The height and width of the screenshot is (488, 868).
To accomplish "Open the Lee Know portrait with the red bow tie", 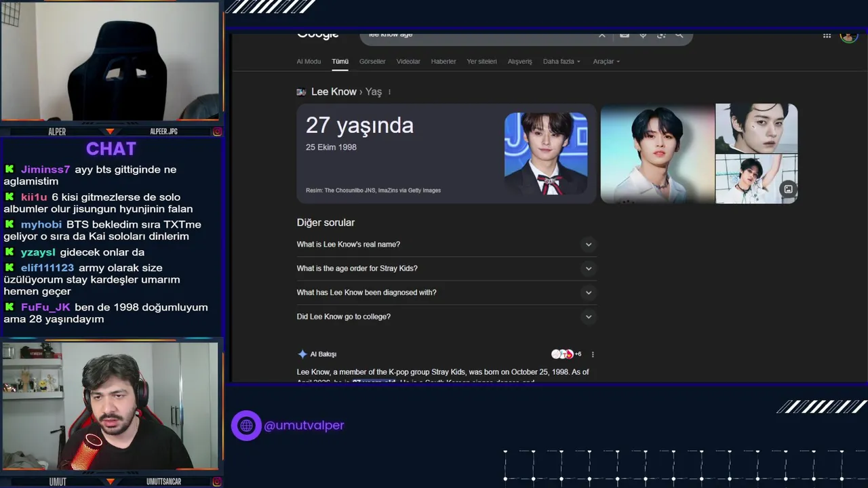I will [x=546, y=154].
